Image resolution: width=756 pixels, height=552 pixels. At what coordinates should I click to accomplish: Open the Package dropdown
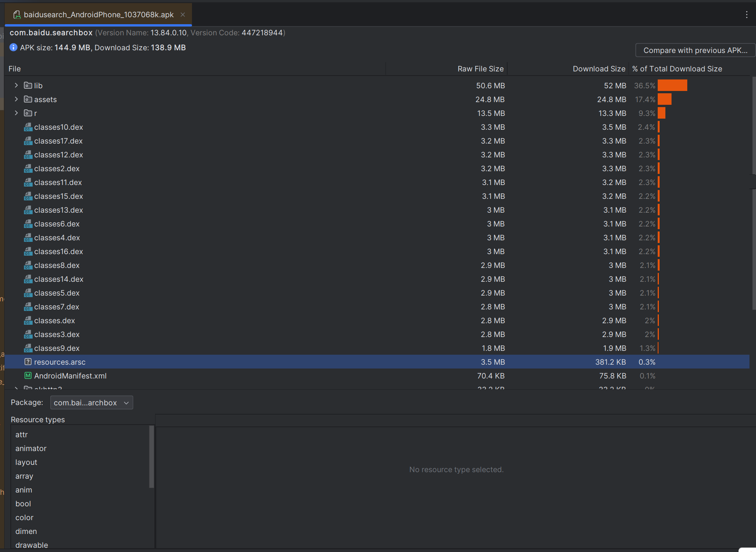(x=91, y=403)
